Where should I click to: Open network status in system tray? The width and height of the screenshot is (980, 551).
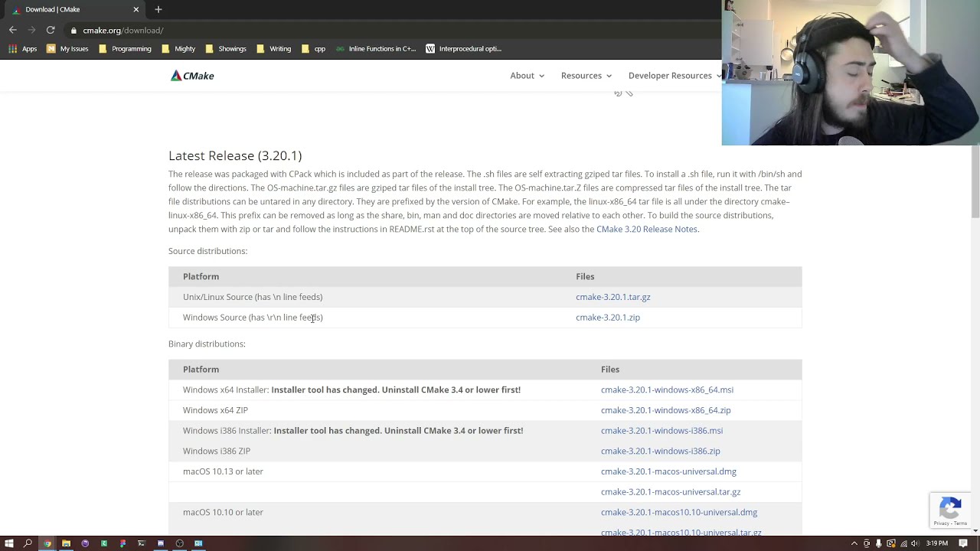(903, 543)
